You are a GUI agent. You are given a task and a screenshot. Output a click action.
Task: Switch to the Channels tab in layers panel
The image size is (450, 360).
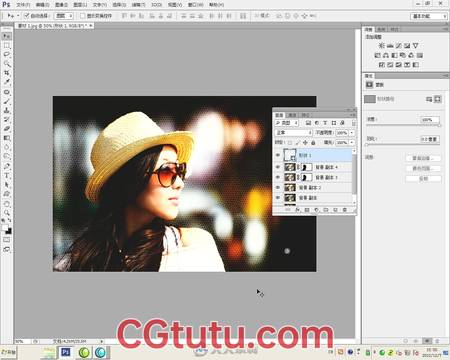coord(292,115)
